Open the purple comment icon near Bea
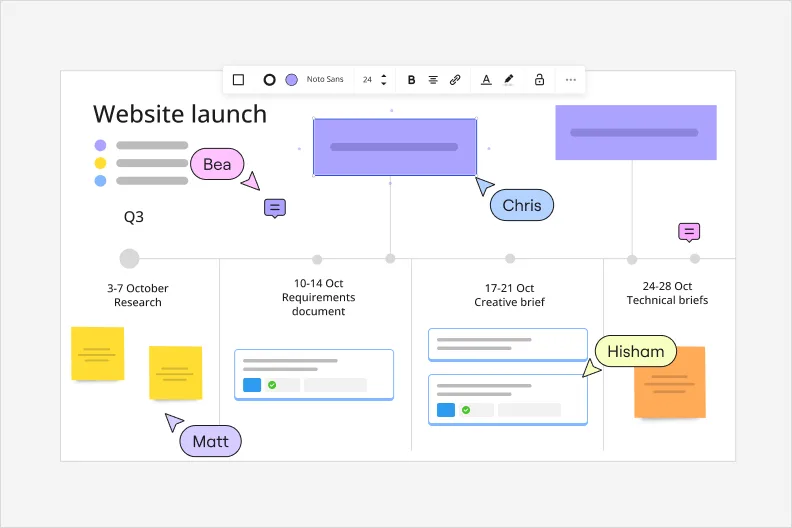 [275, 208]
